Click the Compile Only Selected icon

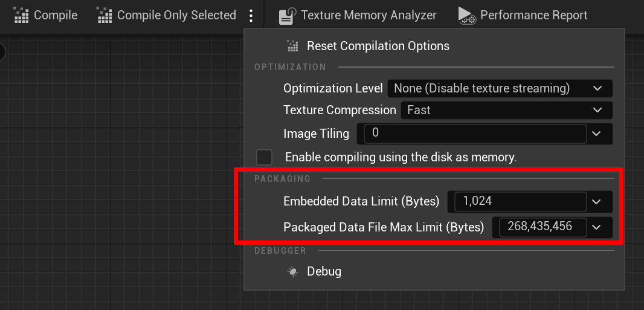click(x=105, y=15)
